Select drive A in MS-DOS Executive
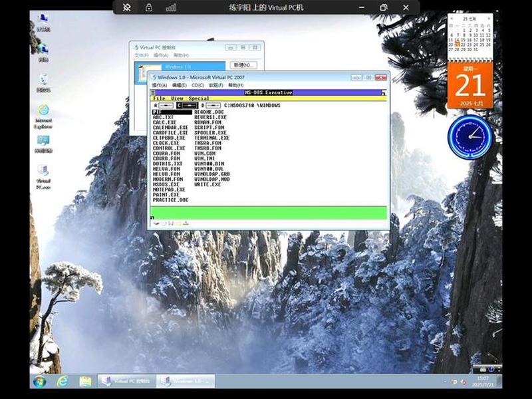 pos(164,106)
